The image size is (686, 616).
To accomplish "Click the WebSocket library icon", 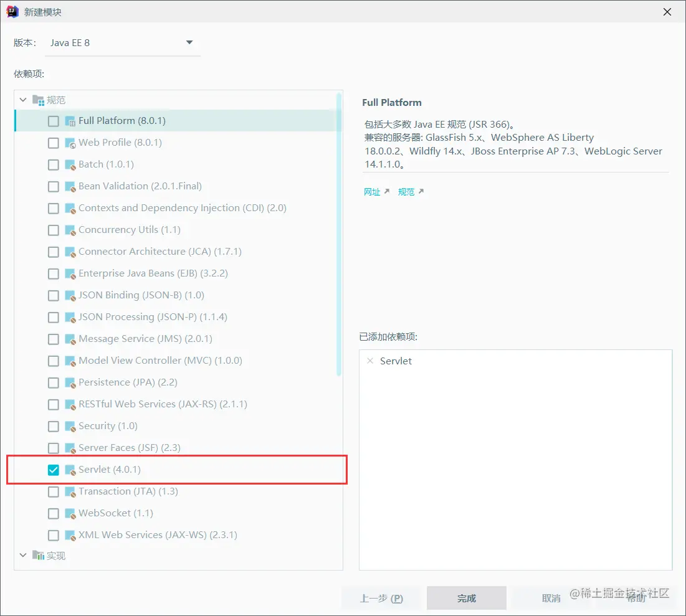I will click(x=70, y=514).
